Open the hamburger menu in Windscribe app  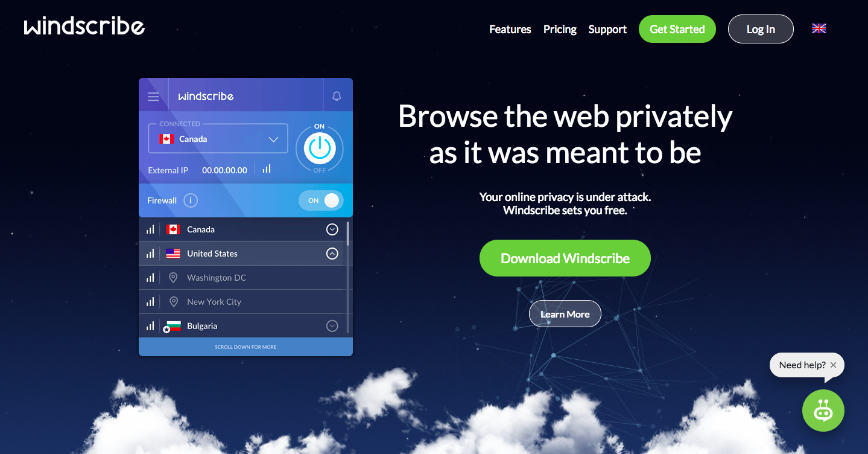click(x=153, y=97)
